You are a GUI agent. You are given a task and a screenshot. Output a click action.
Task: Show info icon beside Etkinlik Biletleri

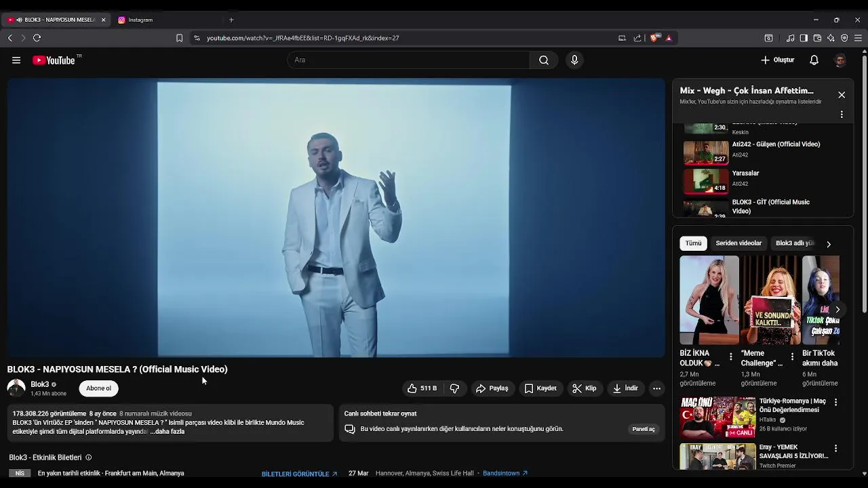tap(88, 457)
